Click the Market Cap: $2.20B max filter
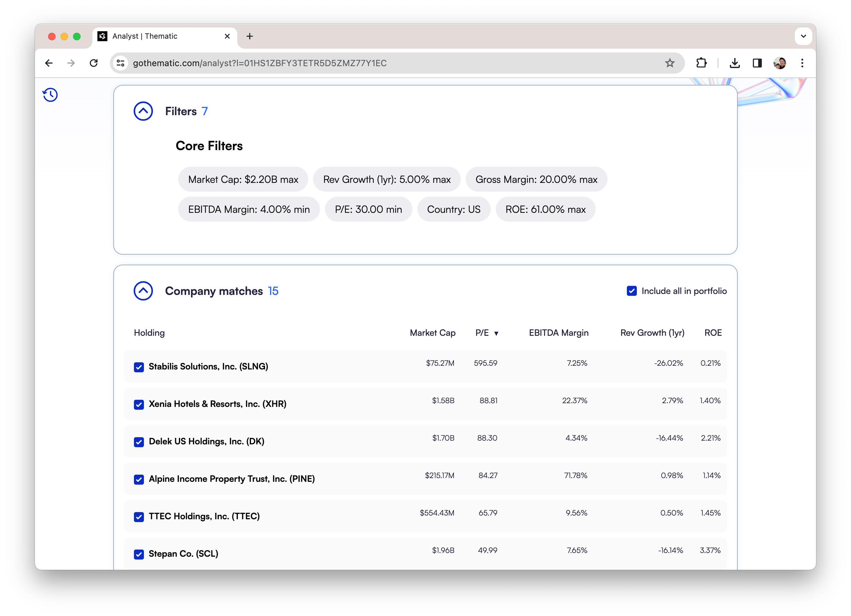Screen dimensions: 851x616 tap(243, 179)
